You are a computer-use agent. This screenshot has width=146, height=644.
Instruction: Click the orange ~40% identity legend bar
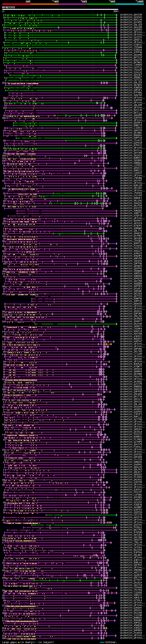click(45, 4)
